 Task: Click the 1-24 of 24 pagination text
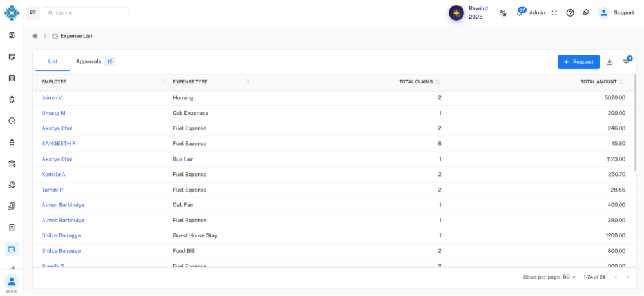click(594, 277)
